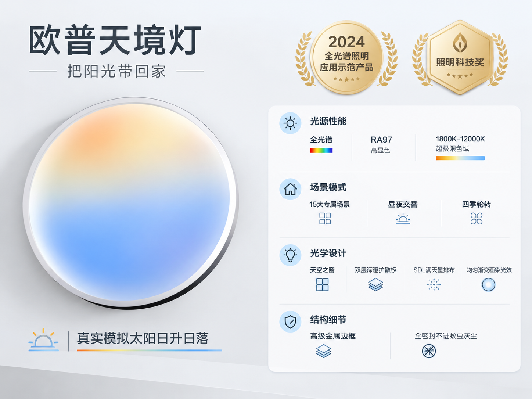This screenshot has width=532, height=399.
Task: Click the sunrise icon beside 真实模拟太阳日升日落
Action: pos(44,339)
